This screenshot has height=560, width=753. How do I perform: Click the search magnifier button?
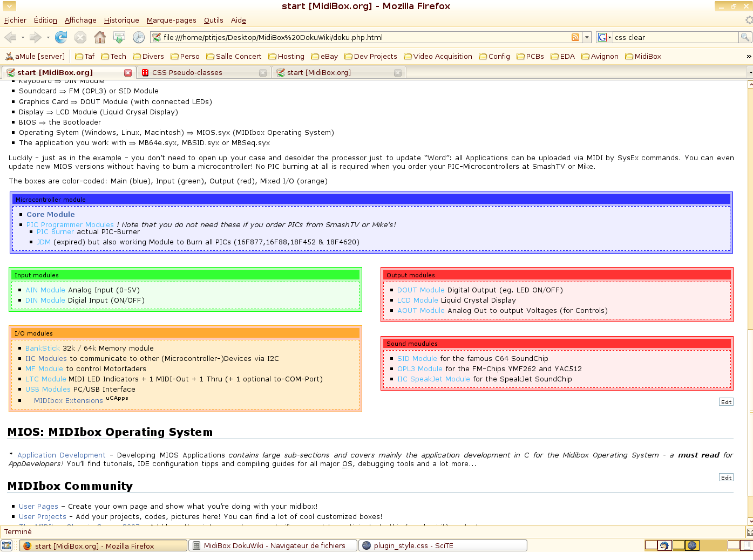tap(745, 37)
